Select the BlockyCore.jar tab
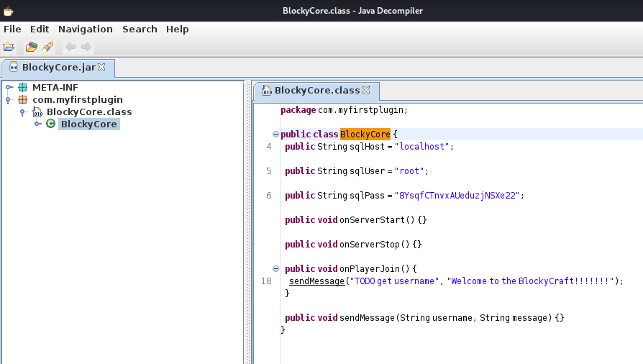The width and height of the screenshot is (643, 364). (x=58, y=68)
